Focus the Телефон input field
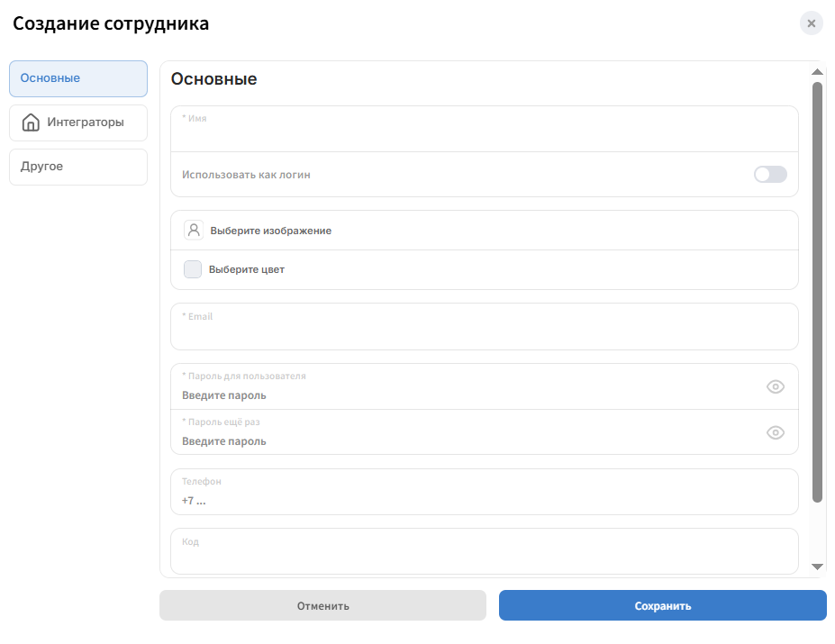Image resolution: width=835 pixels, height=644 pixels. [x=484, y=492]
